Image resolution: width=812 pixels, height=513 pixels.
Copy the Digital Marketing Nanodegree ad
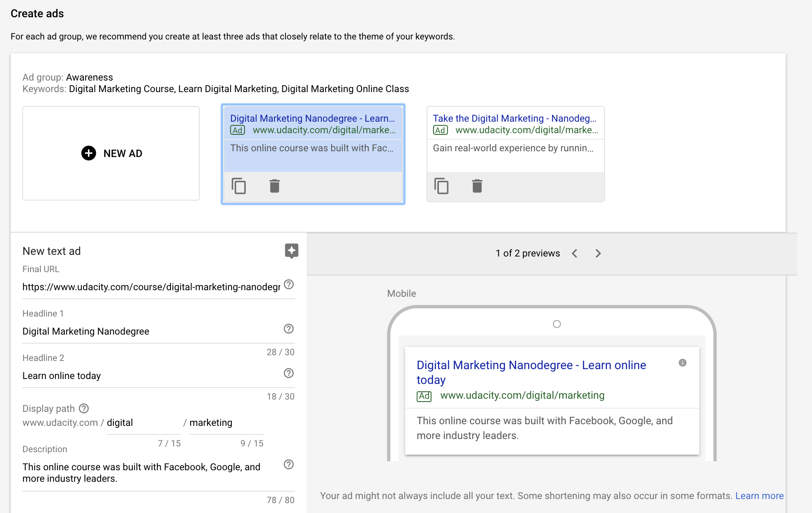(x=238, y=186)
